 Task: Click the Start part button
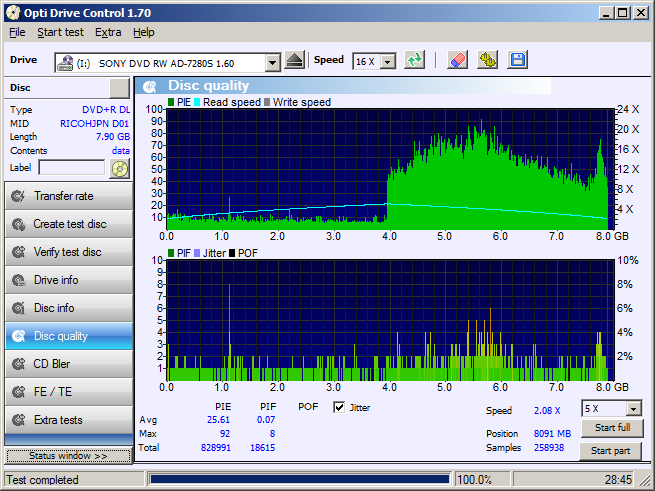610,451
